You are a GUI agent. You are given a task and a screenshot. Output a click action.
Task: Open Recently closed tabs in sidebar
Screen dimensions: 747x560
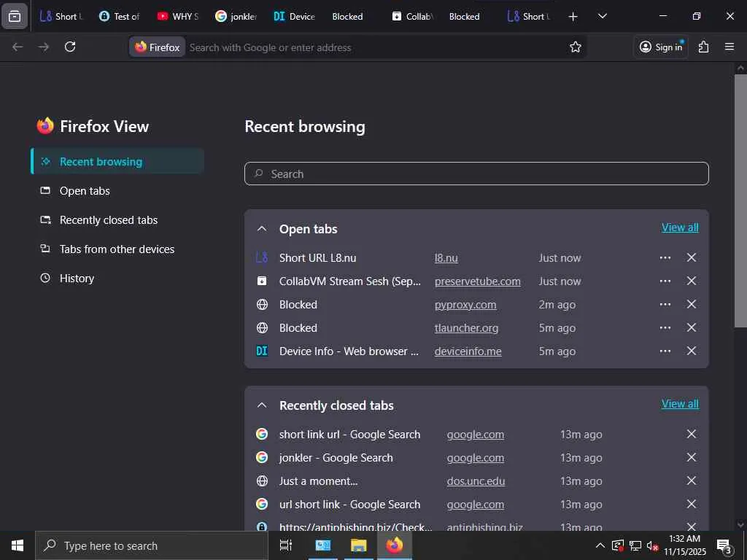(117, 220)
